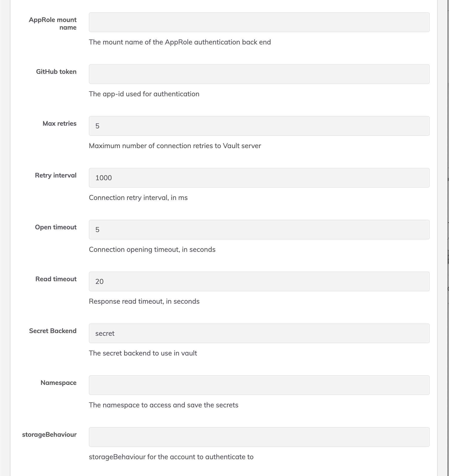Click the Open timeout label

[x=56, y=227]
